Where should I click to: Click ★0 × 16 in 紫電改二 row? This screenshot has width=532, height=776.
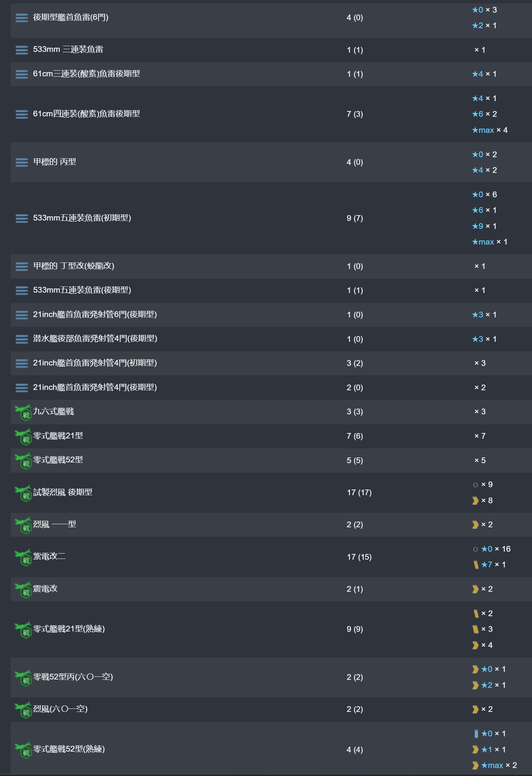[495, 549]
